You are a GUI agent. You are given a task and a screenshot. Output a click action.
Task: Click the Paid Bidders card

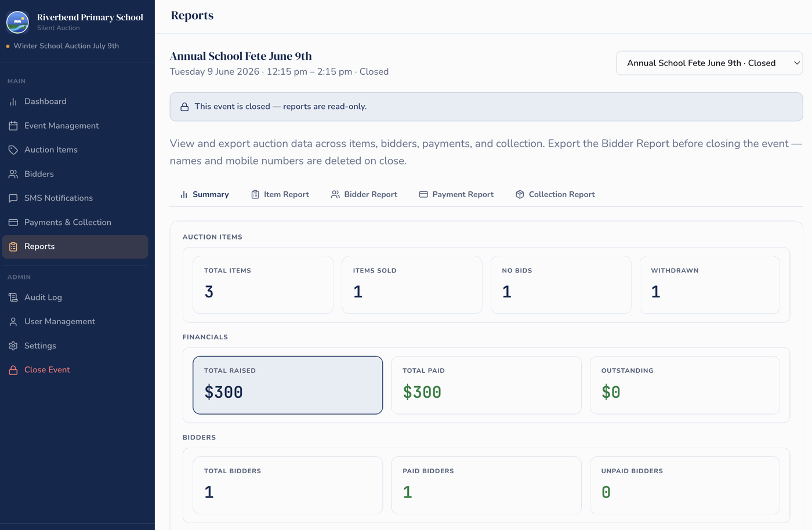pyautogui.click(x=486, y=485)
